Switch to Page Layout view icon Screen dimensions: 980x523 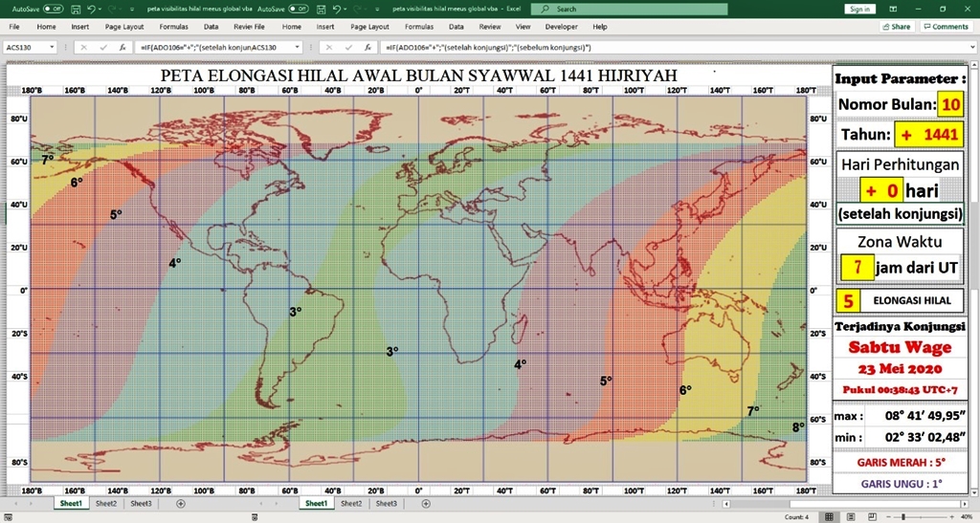(x=851, y=516)
